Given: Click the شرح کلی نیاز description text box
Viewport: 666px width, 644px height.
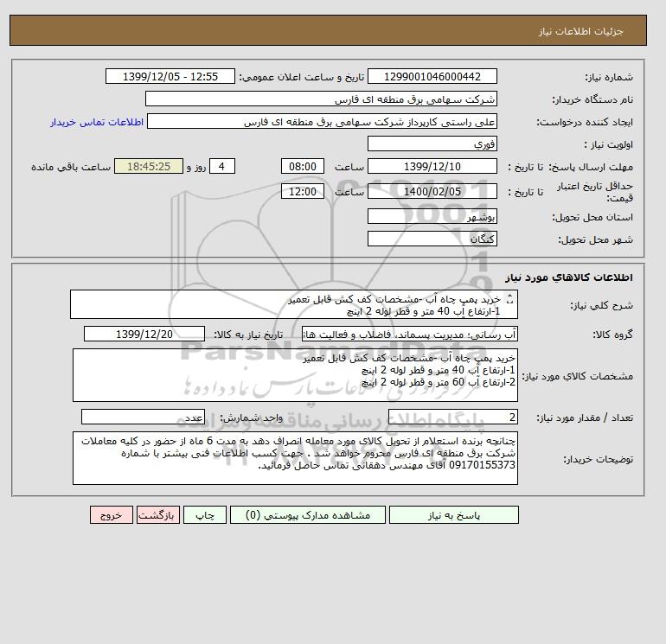Looking at the screenshot, I should (x=294, y=304).
